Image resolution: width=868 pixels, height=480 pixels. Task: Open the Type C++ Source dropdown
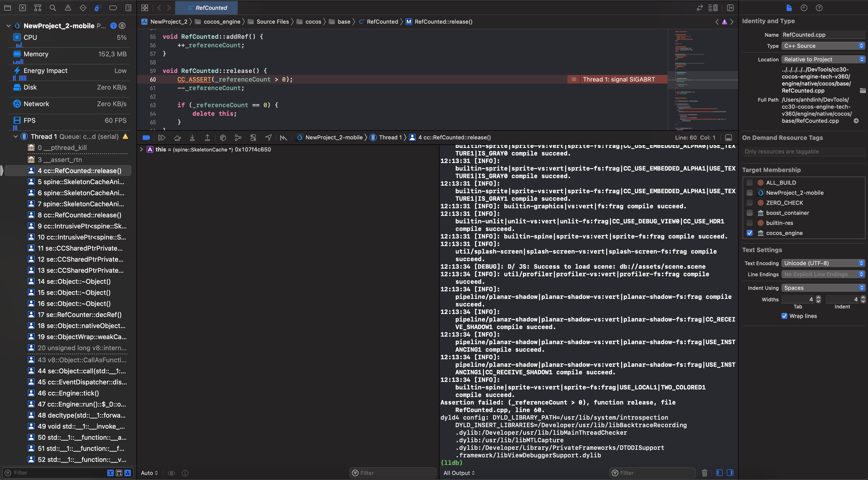click(823, 46)
